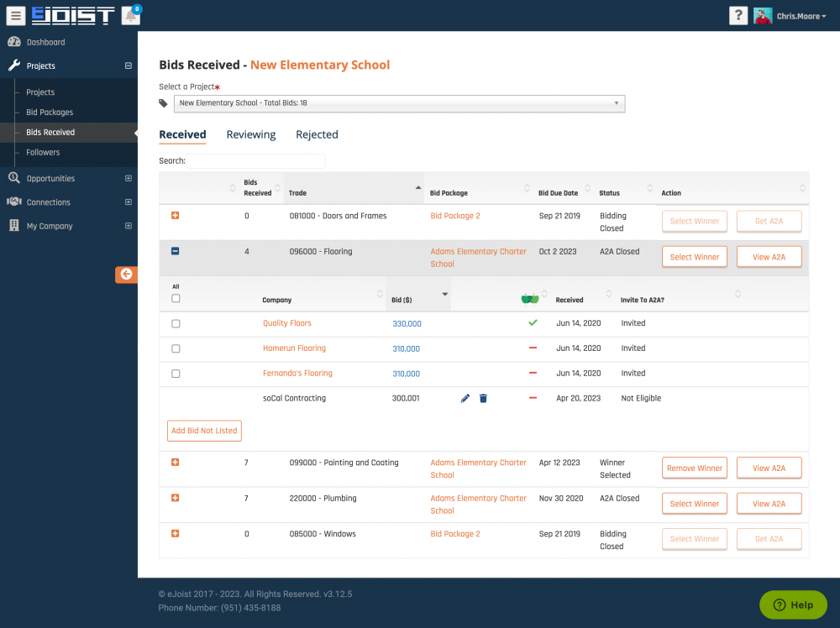This screenshot has width=840, height=628.
Task: Click View A2A for Flooring
Action: point(769,257)
